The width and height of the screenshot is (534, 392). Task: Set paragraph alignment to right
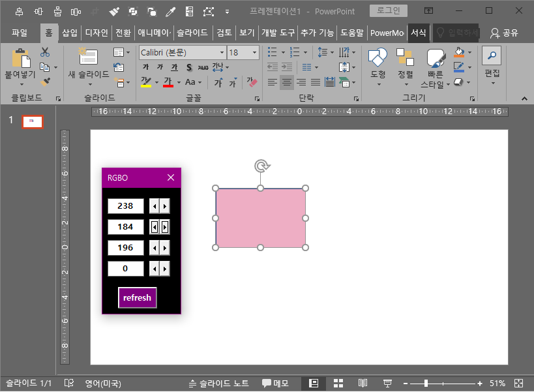(301, 82)
